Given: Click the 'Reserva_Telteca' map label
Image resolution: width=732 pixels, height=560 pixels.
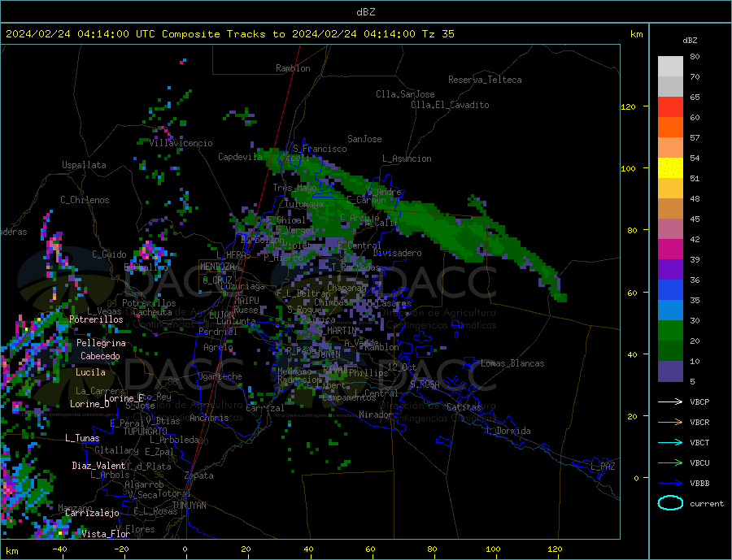Looking at the screenshot, I should (x=485, y=80).
